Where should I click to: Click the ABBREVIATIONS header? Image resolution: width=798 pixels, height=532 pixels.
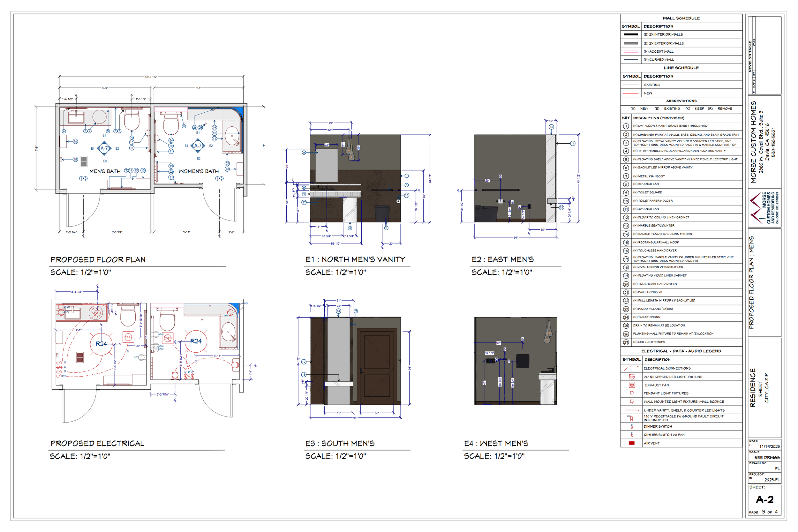coord(681,101)
